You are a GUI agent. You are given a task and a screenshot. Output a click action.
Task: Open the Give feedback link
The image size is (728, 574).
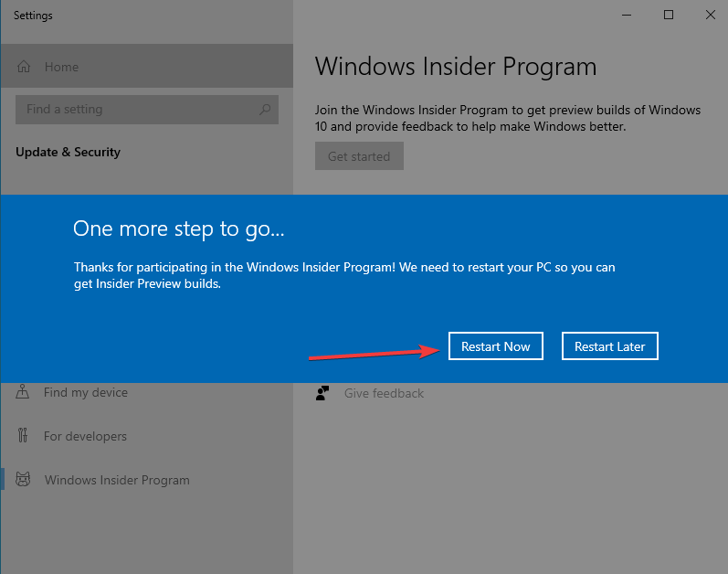click(x=384, y=393)
